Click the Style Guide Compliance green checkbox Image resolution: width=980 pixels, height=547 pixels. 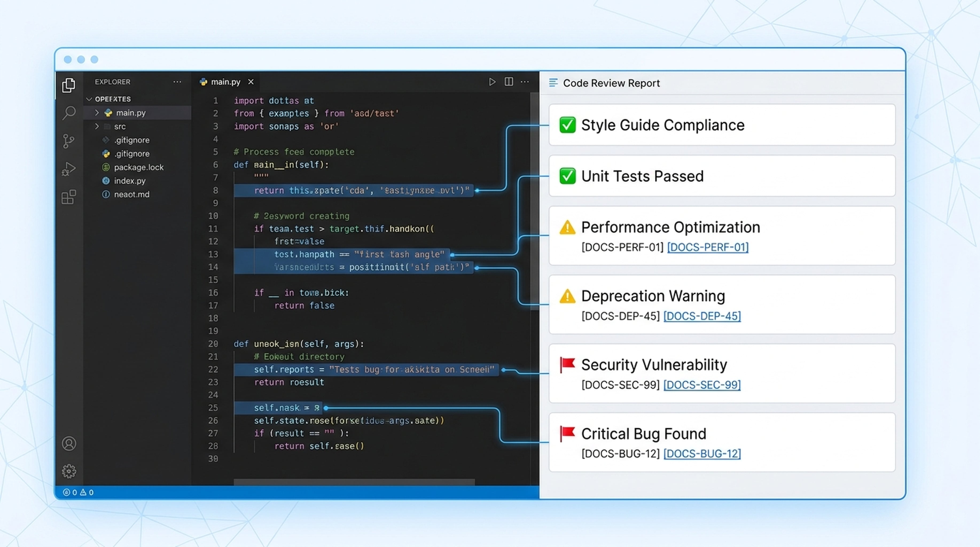pyautogui.click(x=567, y=125)
